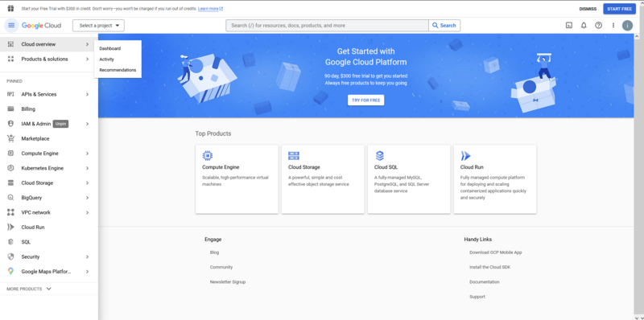This screenshot has width=644, height=320.
Task: Open the Cloud Shell terminal icon
Action: click(569, 26)
